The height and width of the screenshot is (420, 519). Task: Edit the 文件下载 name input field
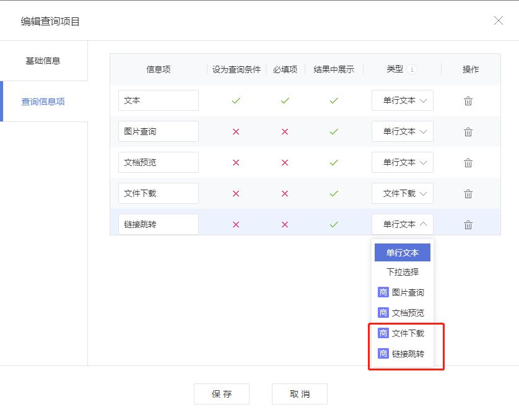click(159, 193)
